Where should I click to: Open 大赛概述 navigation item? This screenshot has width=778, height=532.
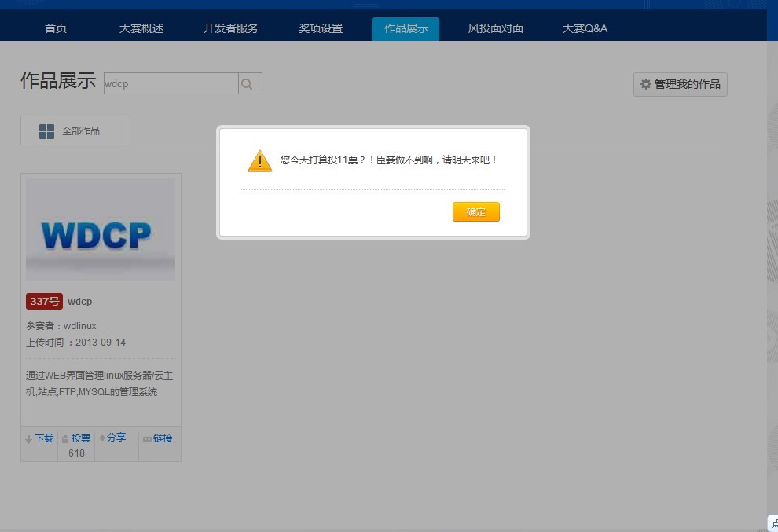pos(141,29)
